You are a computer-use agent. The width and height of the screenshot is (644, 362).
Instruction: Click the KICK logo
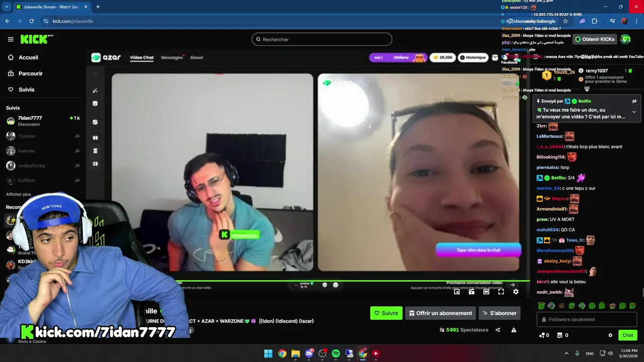click(x=36, y=39)
